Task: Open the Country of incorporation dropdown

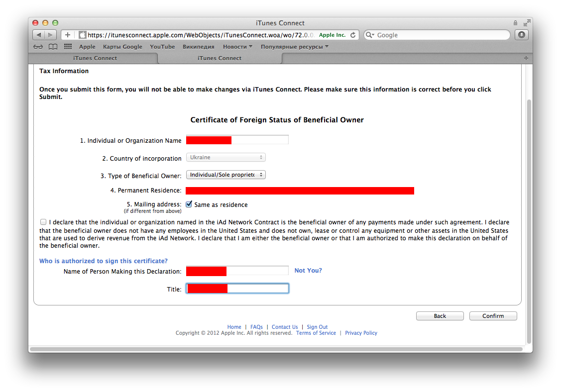Action: click(226, 157)
